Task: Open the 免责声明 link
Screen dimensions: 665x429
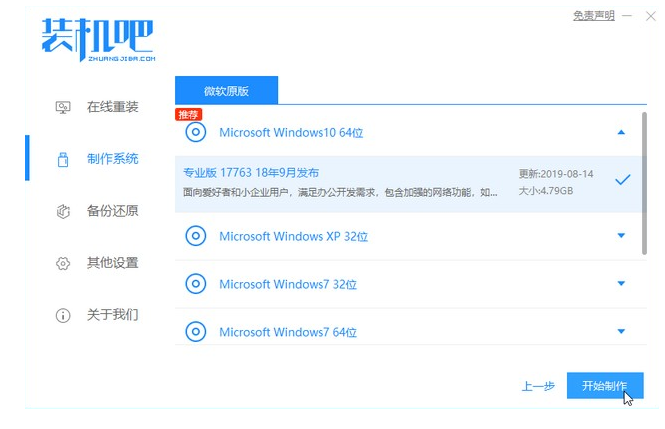Action: pyautogui.click(x=594, y=16)
